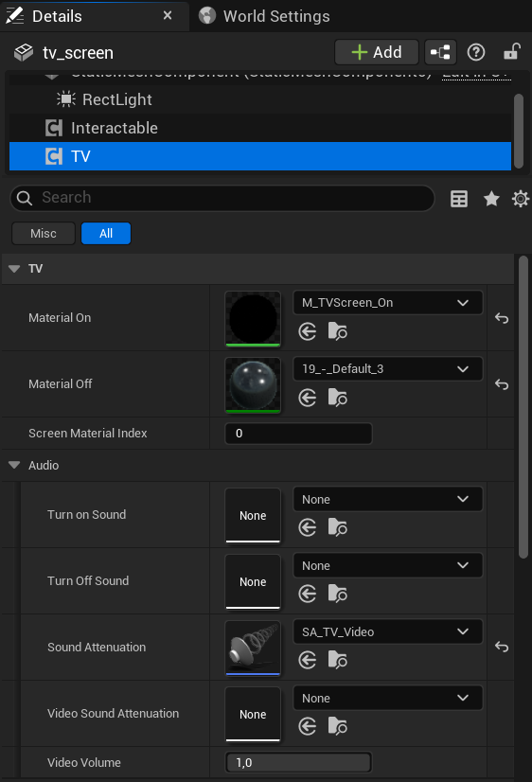Image resolution: width=532 pixels, height=782 pixels.
Task: Click the Video Volume label
Action: coord(83,762)
